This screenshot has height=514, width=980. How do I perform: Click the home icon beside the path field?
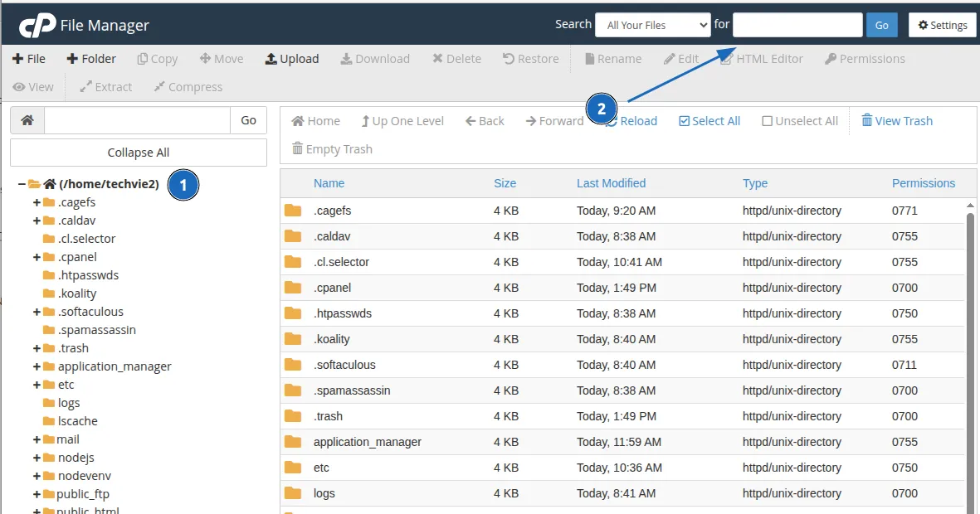(27, 120)
